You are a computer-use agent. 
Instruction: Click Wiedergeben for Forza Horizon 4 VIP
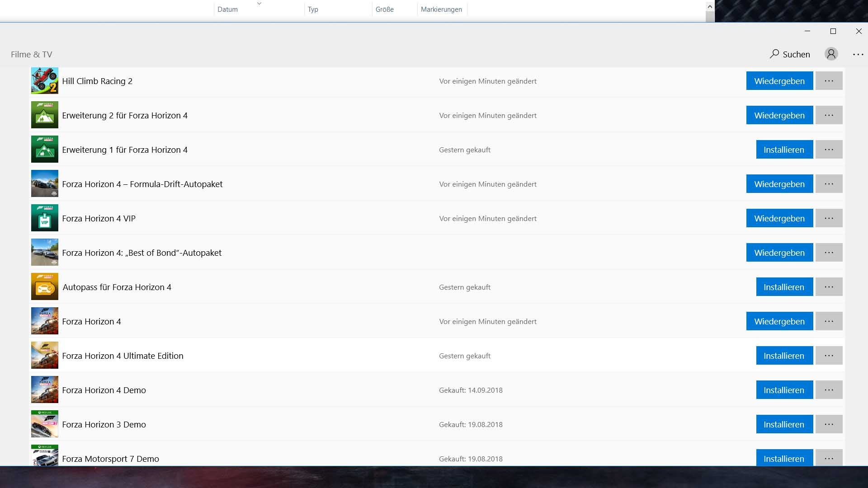(x=779, y=218)
